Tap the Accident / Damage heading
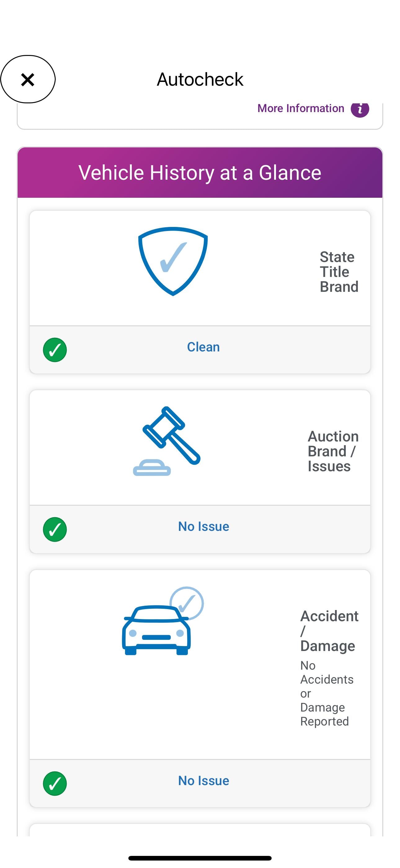This screenshot has width=400, height=868. (x=329, y=631)
